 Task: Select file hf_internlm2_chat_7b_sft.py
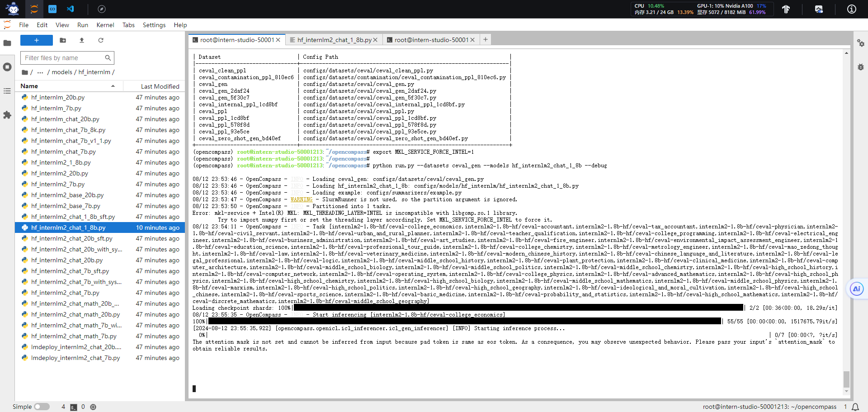tap(100, 271)
